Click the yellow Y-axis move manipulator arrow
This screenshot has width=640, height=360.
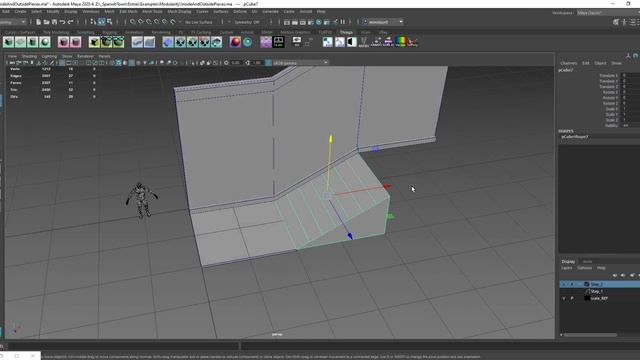pyautogui.click(x=331, y=139)
